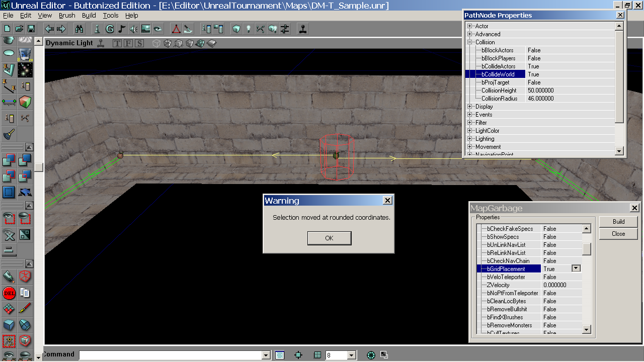Open the Command history dropdown arrow
644x362 pixels.
266,355
